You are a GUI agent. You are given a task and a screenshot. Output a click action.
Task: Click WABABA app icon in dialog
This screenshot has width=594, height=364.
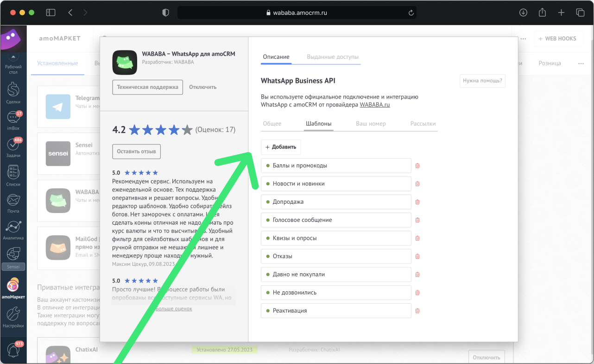tap(125, 63)
